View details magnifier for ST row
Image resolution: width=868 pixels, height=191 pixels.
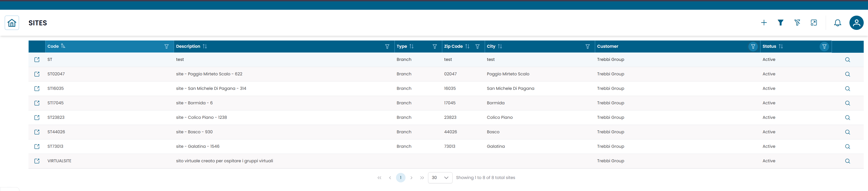point(847,60)
